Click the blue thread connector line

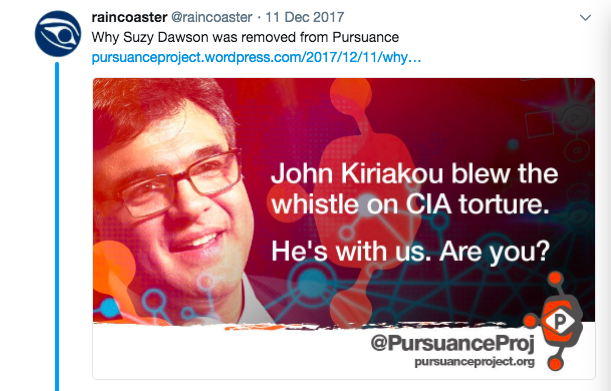(57, 226)
